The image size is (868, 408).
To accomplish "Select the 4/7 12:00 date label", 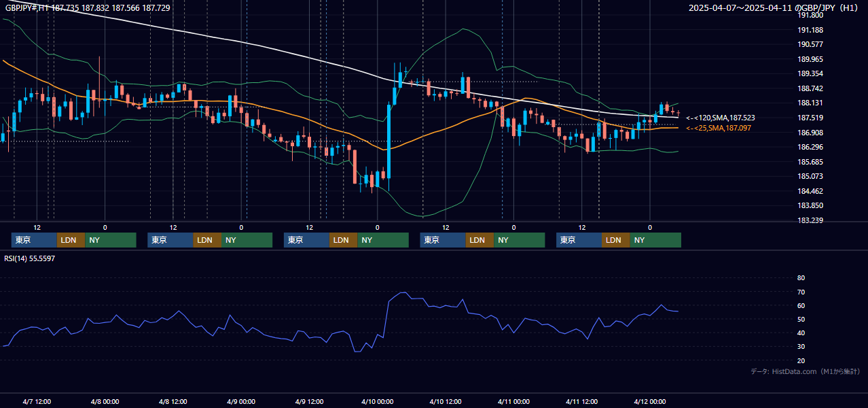I will pos(37,401).
